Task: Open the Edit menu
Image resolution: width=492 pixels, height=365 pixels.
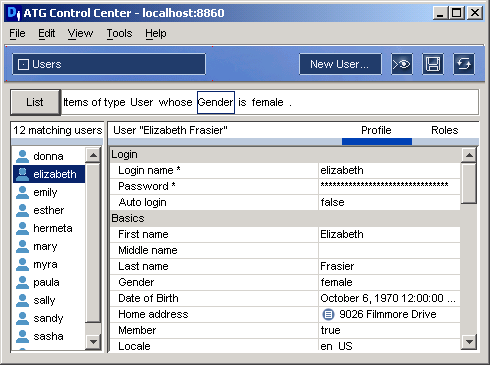Action: point(46,33)
